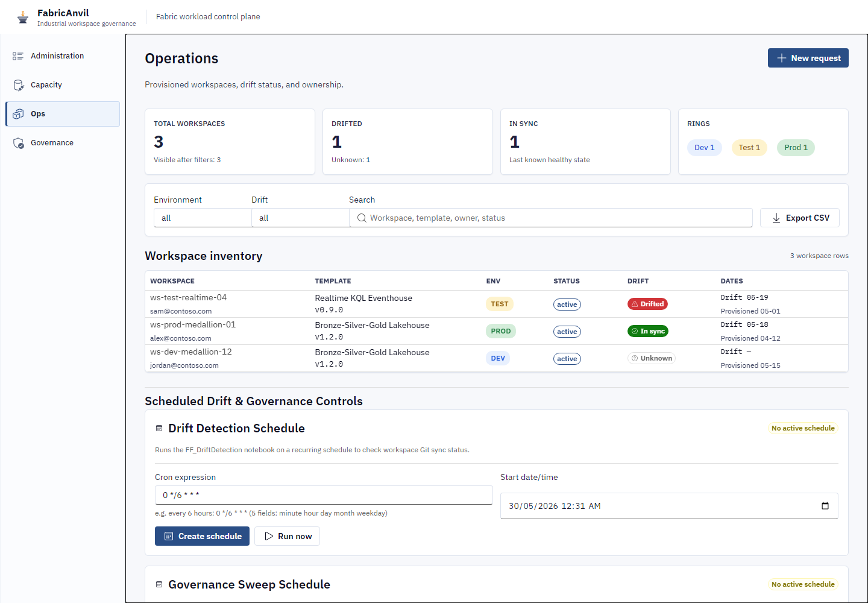Export inventory with Export CSV
The height and width of the screenshot is (603, 868).
(x=800, y=218)
